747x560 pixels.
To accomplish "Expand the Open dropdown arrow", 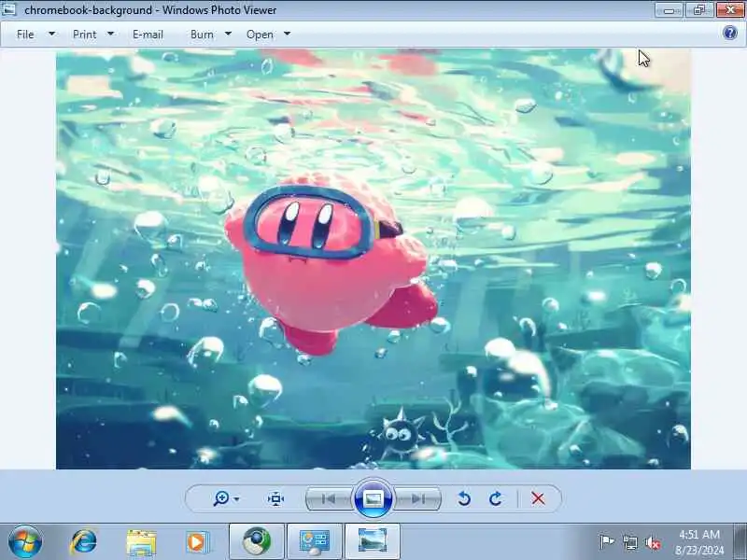I will (287, 34).
